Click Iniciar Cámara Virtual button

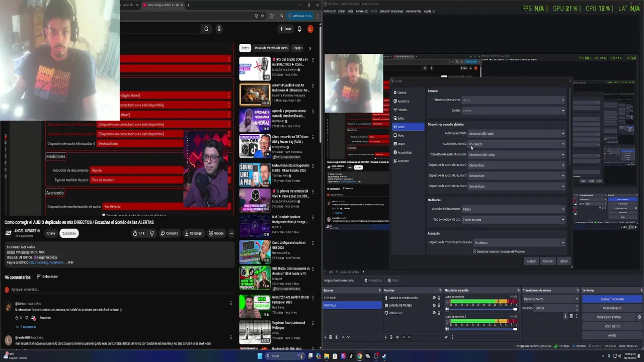(609, 317)
